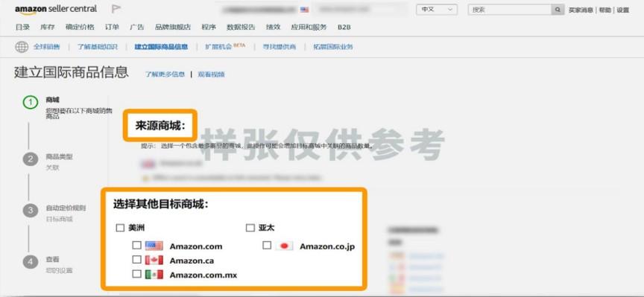The height and width of the screenshot is (297, 644).
Task: Open the 买家消息 link
Action: (x=581, y=10)
